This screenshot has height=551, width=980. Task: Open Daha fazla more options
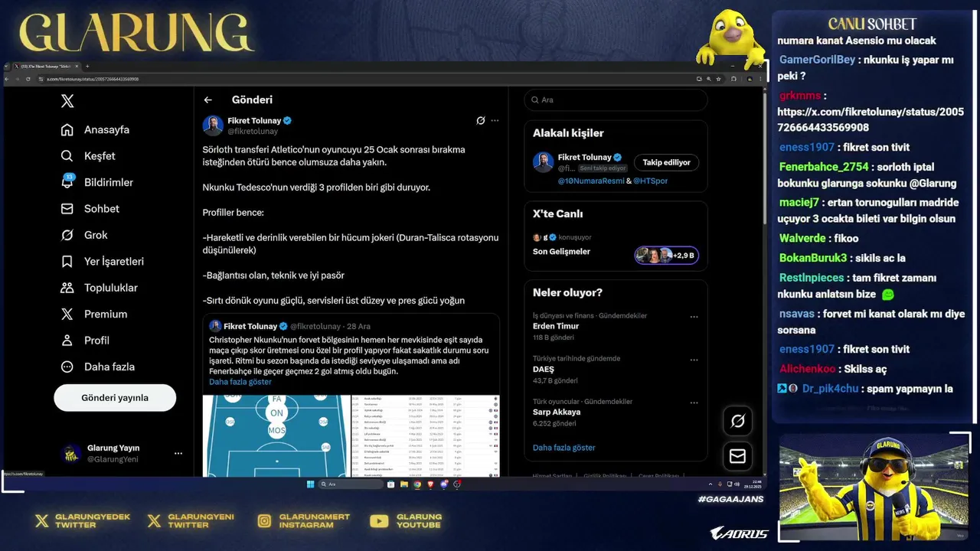tap(98, 367)
